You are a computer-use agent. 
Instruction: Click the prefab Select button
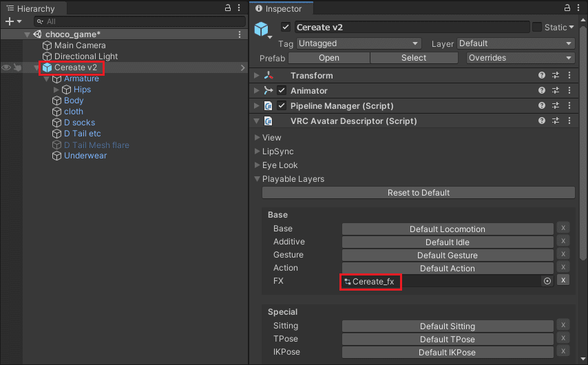click(414, 58)
